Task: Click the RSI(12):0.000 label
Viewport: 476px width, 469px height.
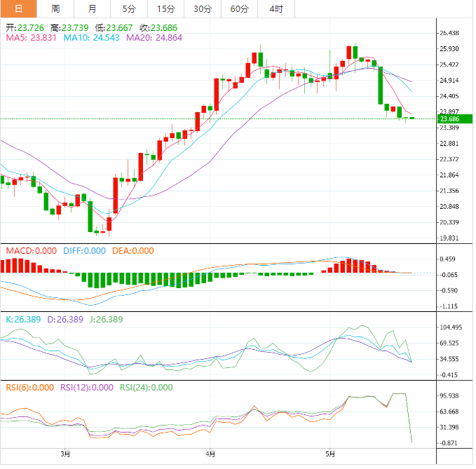Action: pos(87,388)
